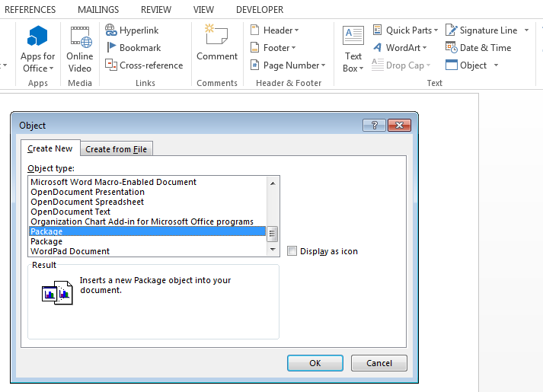
Task: Insert a Cross-reference
Action: (x=144, y=65)
